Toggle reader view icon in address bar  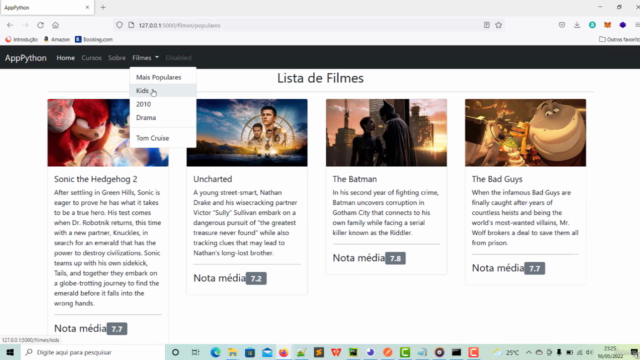(487, 25)
